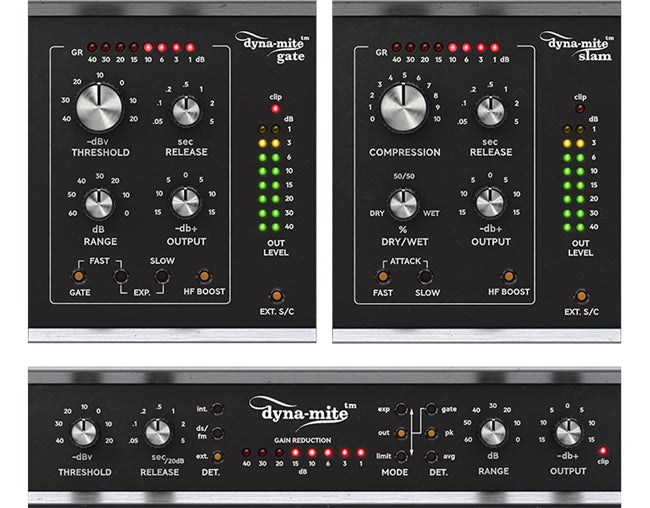Click the 40 dB out level LEDs on gate
This screenshot has height=508, width=650.
(x=269, y=227)
